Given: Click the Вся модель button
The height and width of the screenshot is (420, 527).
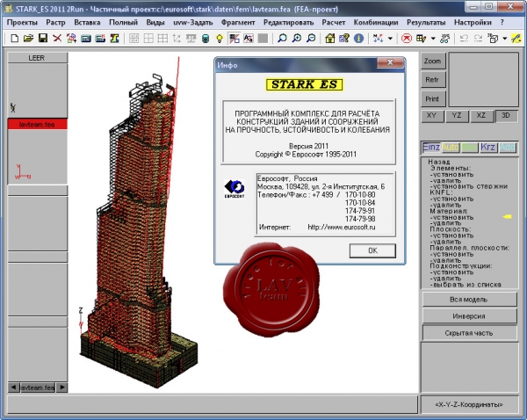Looking at the screenshot, I should click(469, 300).
